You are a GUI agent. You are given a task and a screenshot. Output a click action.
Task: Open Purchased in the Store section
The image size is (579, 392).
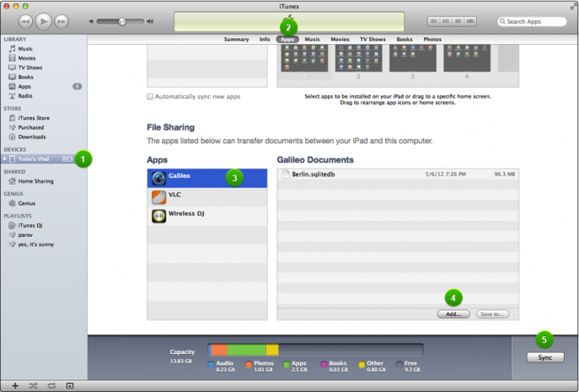coord(30,127)
